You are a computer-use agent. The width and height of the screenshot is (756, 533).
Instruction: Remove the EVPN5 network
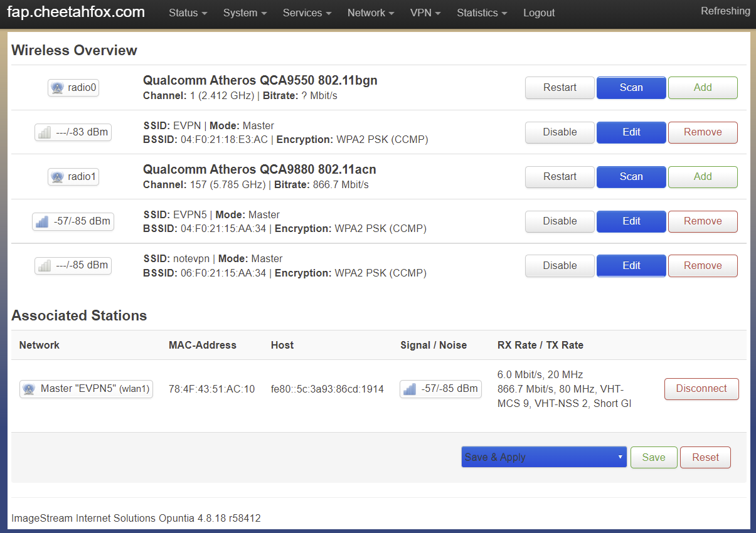click(703, 221)
